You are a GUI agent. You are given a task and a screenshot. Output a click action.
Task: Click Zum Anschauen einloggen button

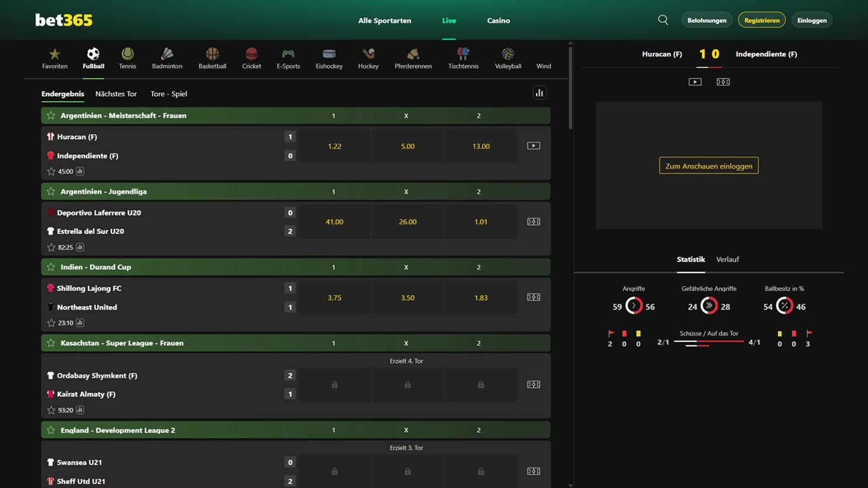709,166
